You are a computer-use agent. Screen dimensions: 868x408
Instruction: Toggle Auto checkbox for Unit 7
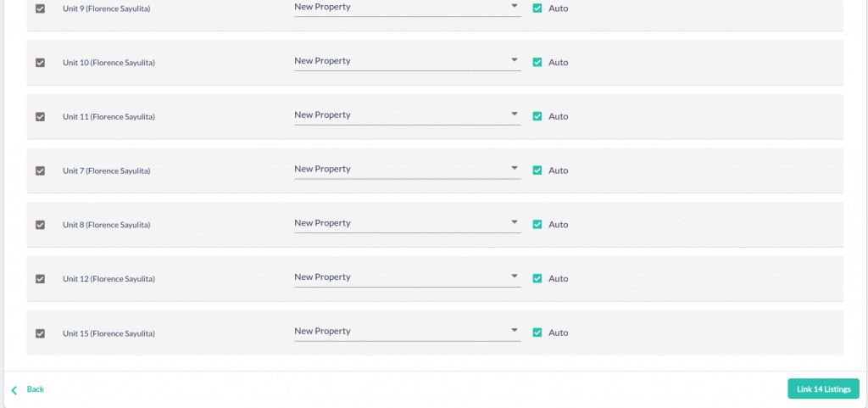537,170
